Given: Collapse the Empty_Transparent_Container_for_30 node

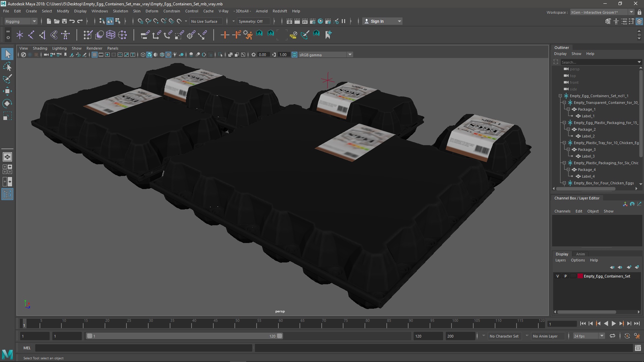Looking at the screenshot, I should (x=564, y=103).
